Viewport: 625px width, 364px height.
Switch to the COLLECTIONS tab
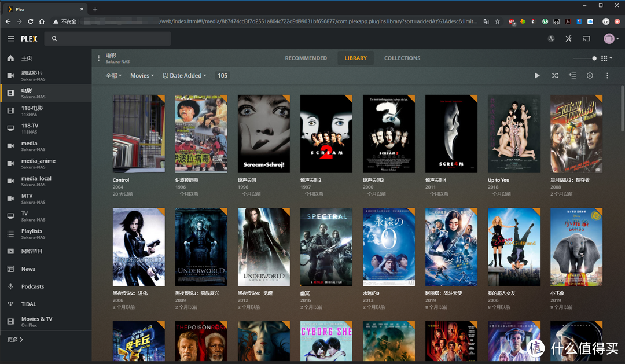point(402,58)
